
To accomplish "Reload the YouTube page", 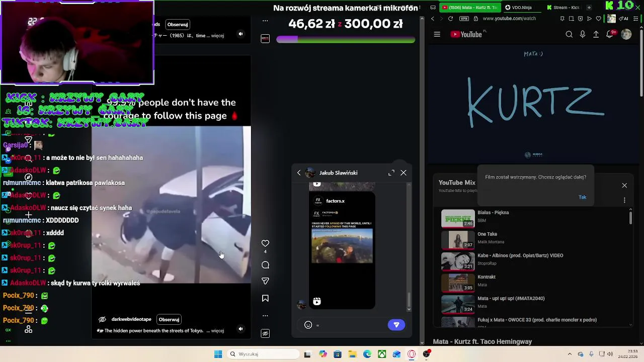I will (450, 19).
